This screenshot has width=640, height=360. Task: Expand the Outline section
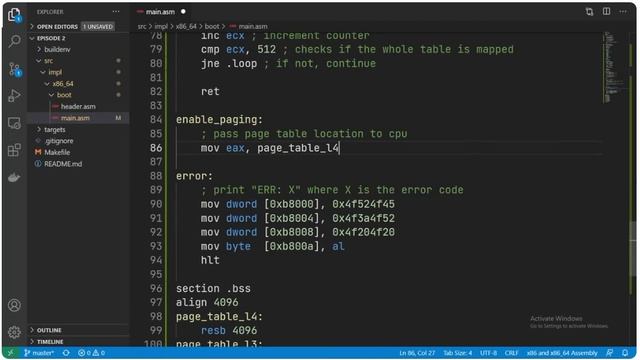point(49,330)
